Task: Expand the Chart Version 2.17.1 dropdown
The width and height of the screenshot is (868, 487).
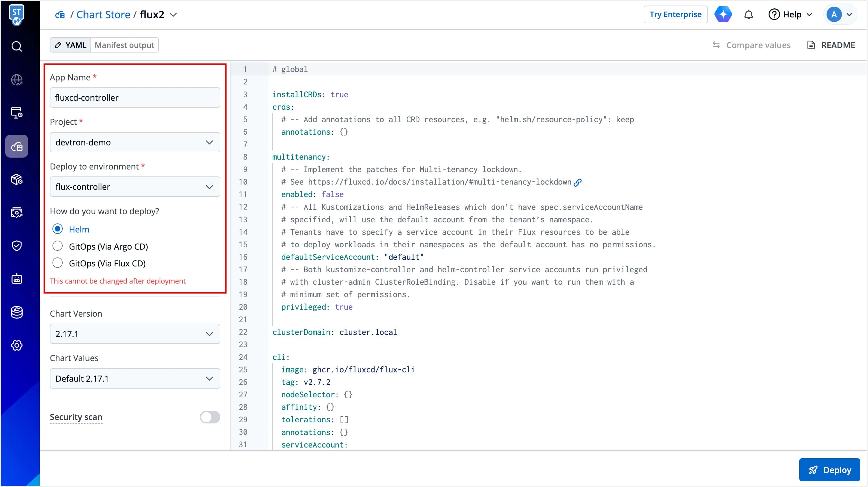Action: tap(135, 334)
